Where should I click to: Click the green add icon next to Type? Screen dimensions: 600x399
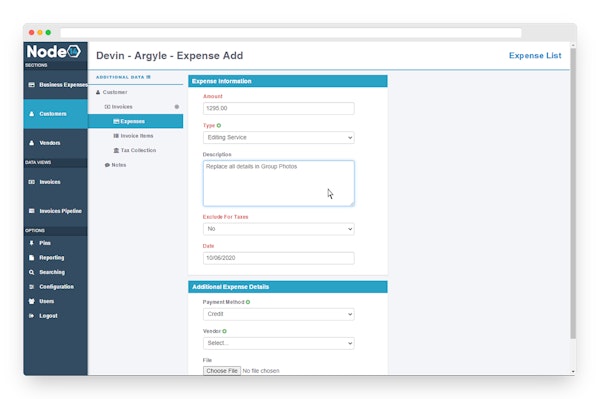[219, 125]
